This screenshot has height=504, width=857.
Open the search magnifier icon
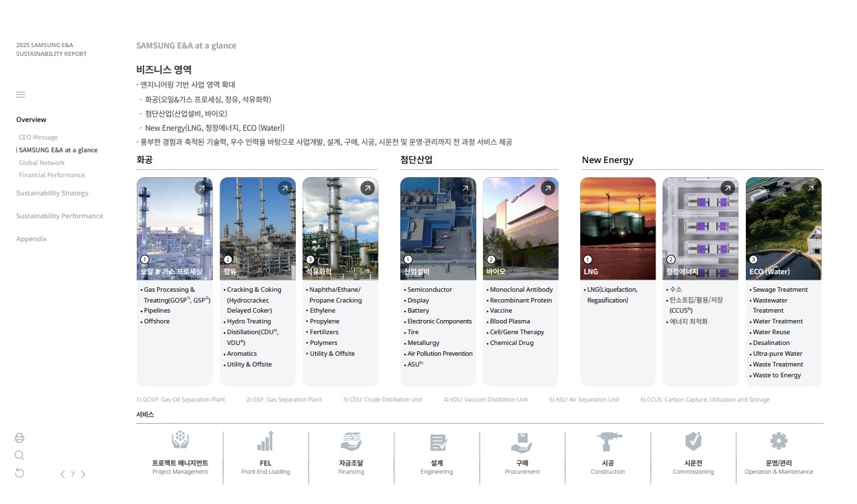coord(20,455)
